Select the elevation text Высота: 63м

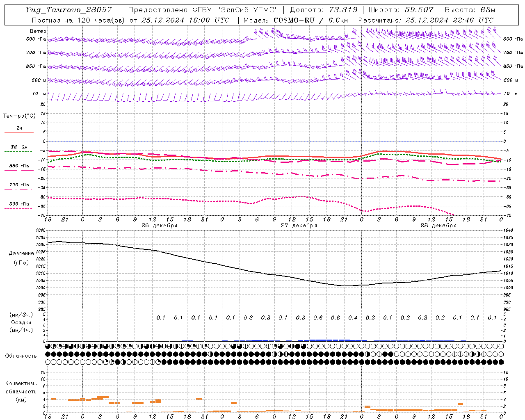[x=470, y=10]
